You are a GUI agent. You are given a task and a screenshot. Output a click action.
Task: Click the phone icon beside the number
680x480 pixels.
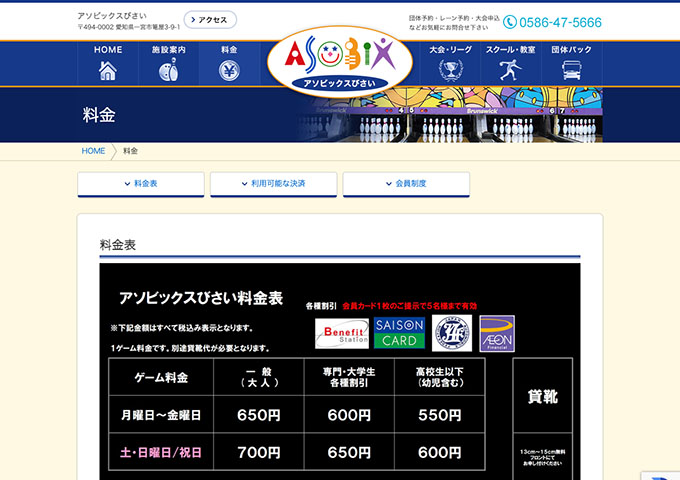pyautogui.click(x=510, y=22)
